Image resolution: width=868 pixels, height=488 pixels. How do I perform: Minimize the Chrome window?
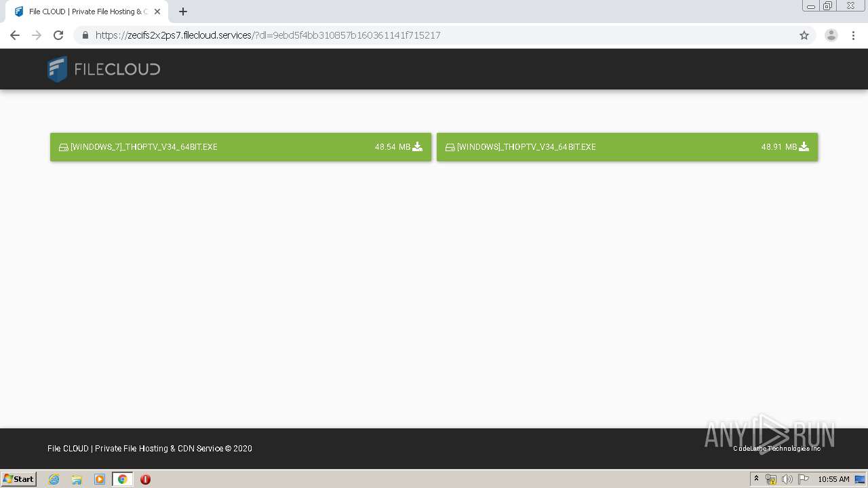tap(810, 6)
